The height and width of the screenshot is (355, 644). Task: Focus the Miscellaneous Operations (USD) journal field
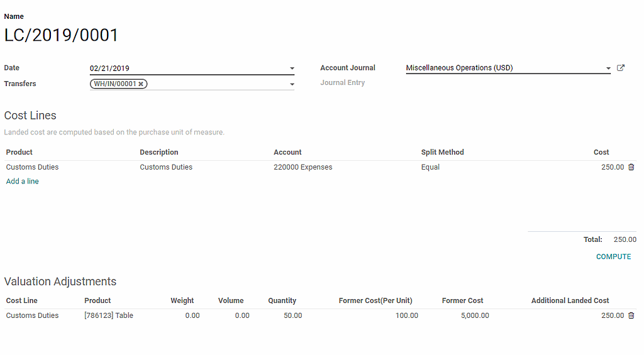[x=503, y=68]
